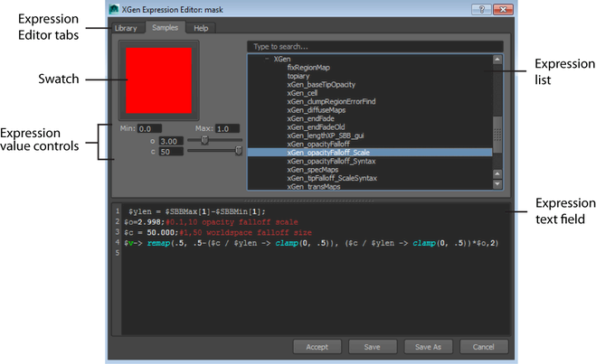Select xGen_transMaps at list bottom
Viewport: 596px width, 364px height.
(314, 186)
